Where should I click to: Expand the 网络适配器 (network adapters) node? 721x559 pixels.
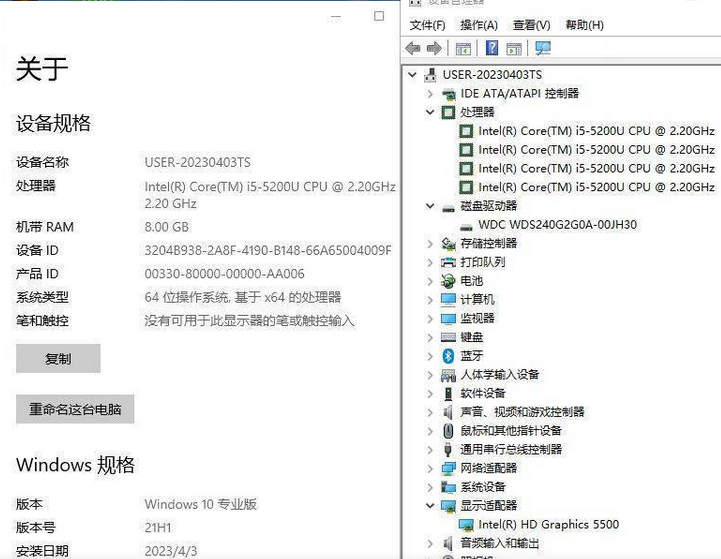tap(430, 468)
